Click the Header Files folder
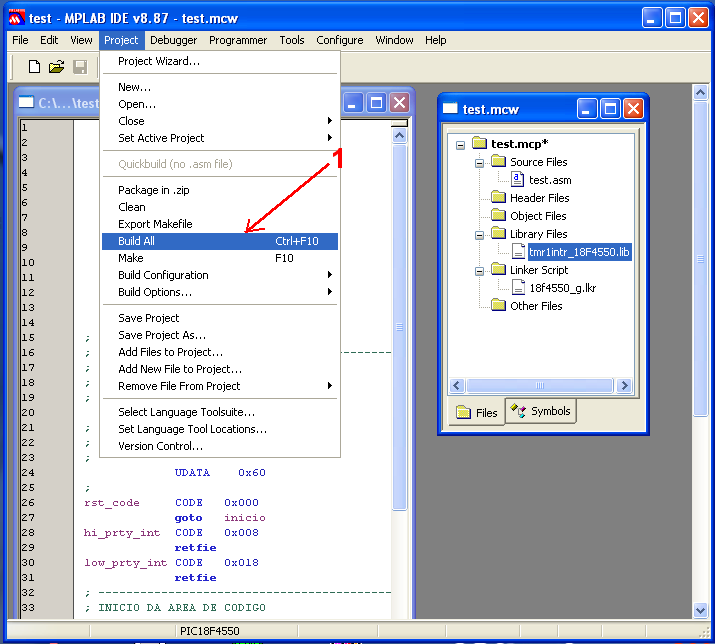715x644 pixels. tap(539, 198)
